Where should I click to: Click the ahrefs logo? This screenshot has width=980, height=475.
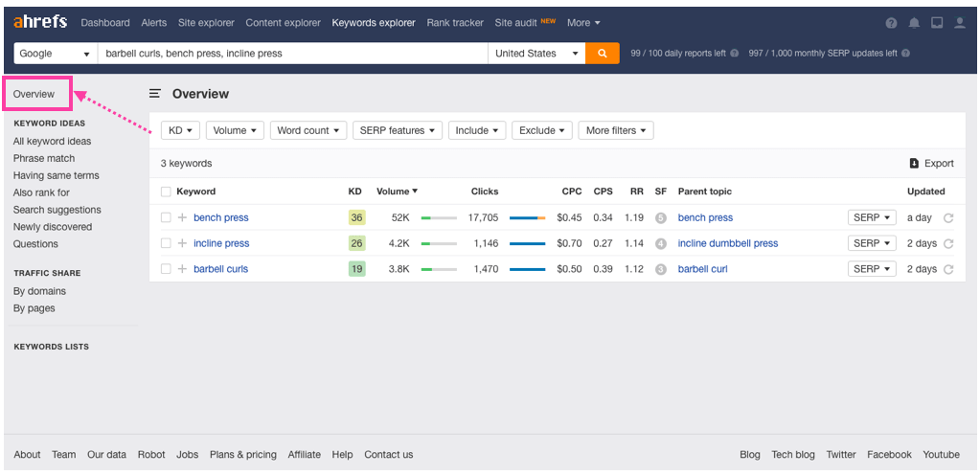(40, 22)
